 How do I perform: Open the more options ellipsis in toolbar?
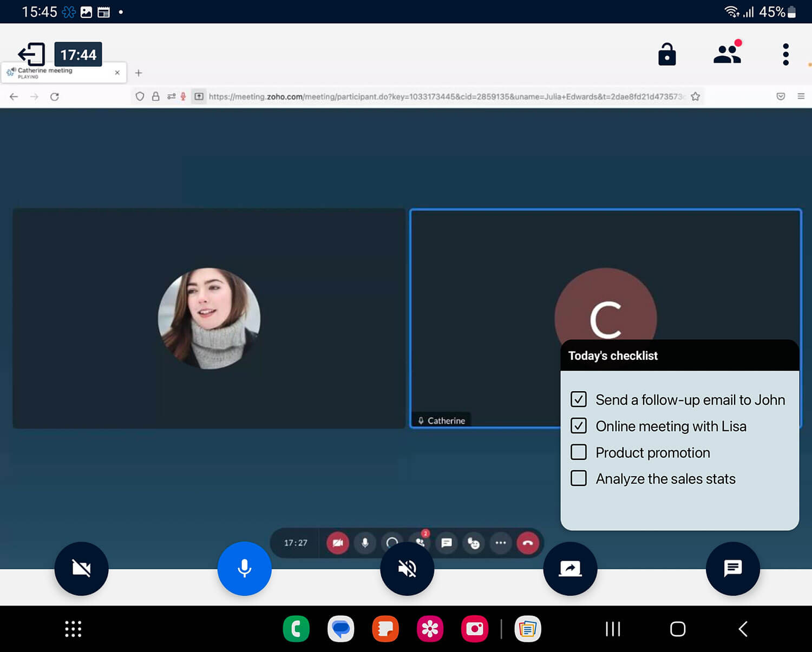click(501, 543)
